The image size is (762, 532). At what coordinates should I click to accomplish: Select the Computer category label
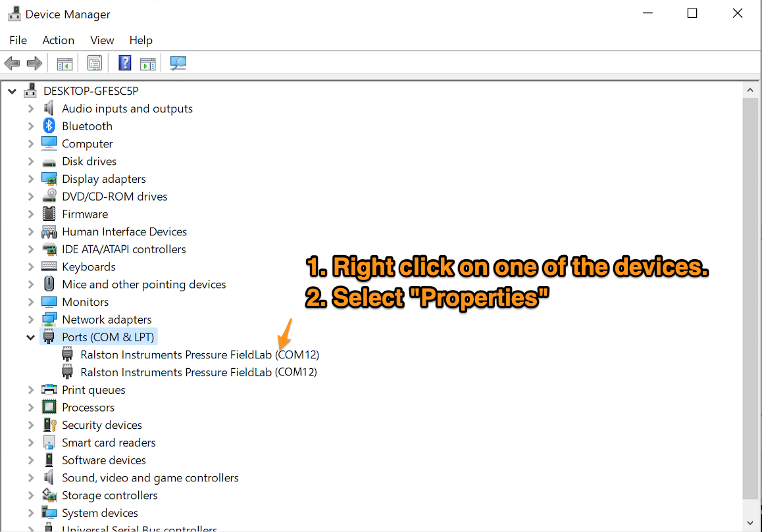pyautogui.click(x=88, y=144)
